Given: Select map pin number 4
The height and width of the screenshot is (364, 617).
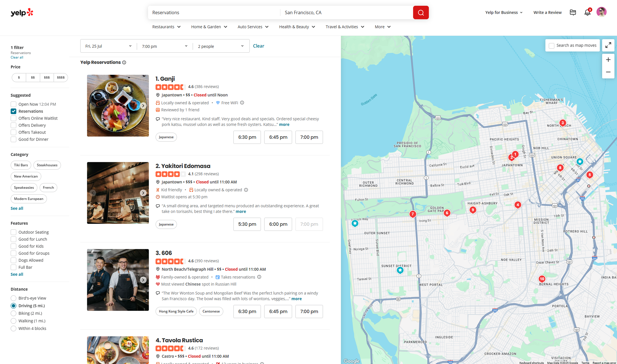Looking at the screenshot, I should [518, 205].
